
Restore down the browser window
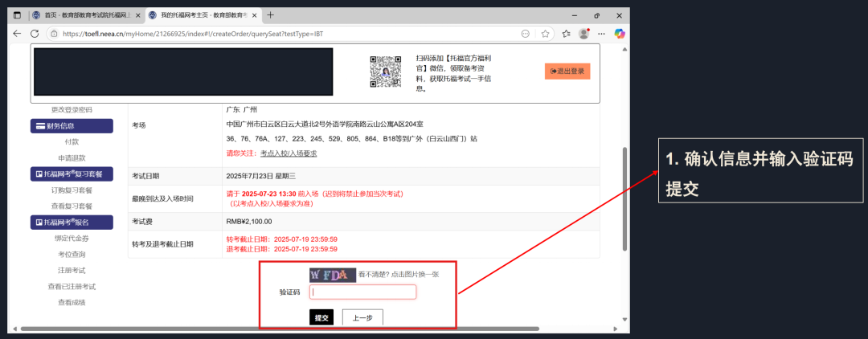(x=596, y=15)
